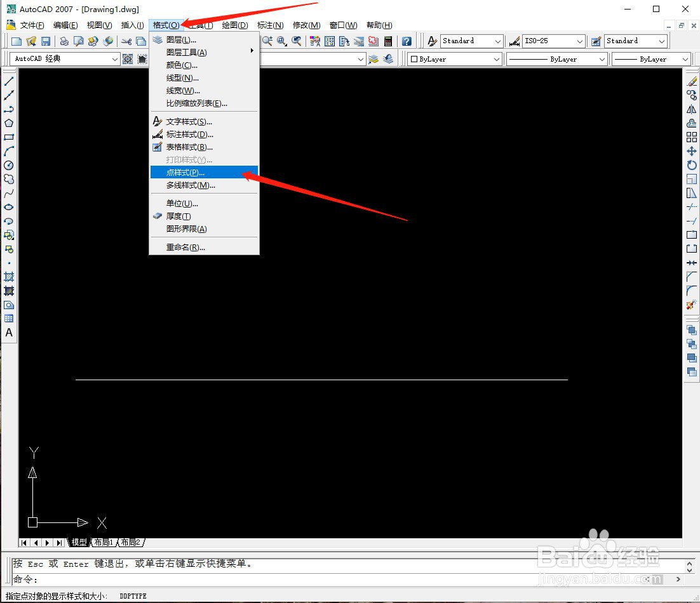The width and height of the screenshot is (700, 603).
Task: Select the Line tool in draw toolbar
Action: [8, 81]
